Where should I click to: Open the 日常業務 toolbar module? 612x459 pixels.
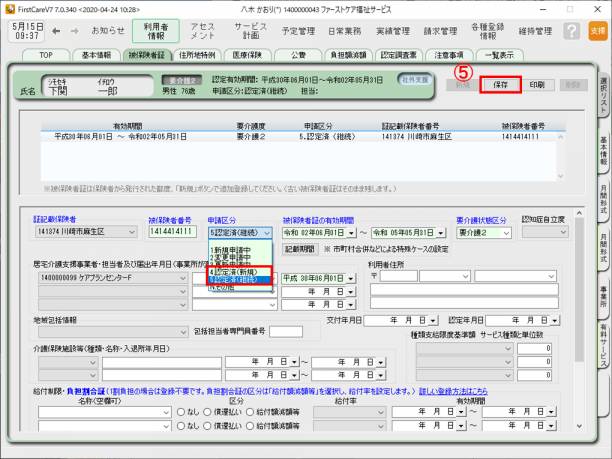[343, 31]
